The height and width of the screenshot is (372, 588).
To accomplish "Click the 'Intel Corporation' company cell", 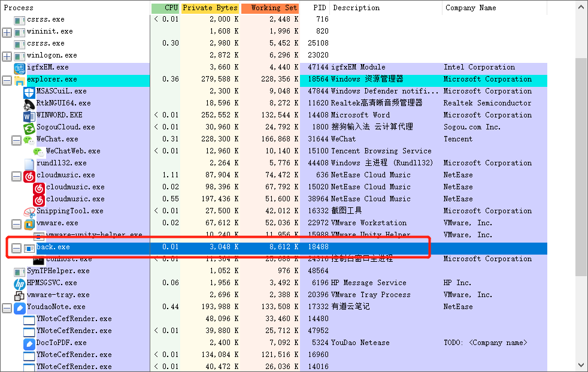I will [479, 67].
